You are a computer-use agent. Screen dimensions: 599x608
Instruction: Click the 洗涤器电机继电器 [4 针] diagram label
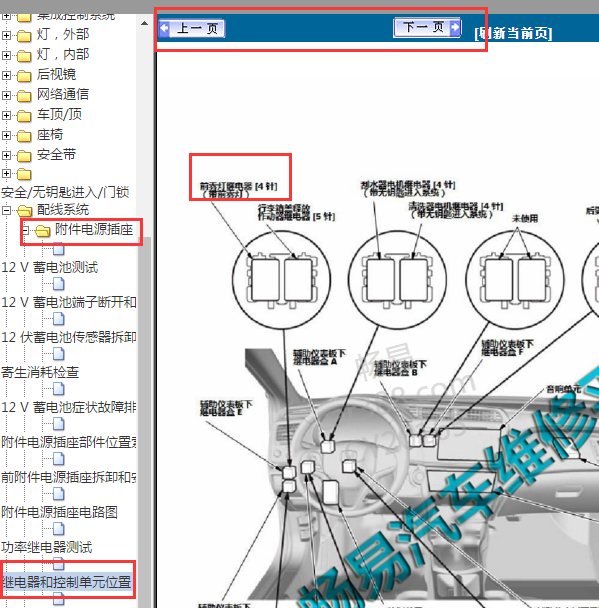[456, 210]
